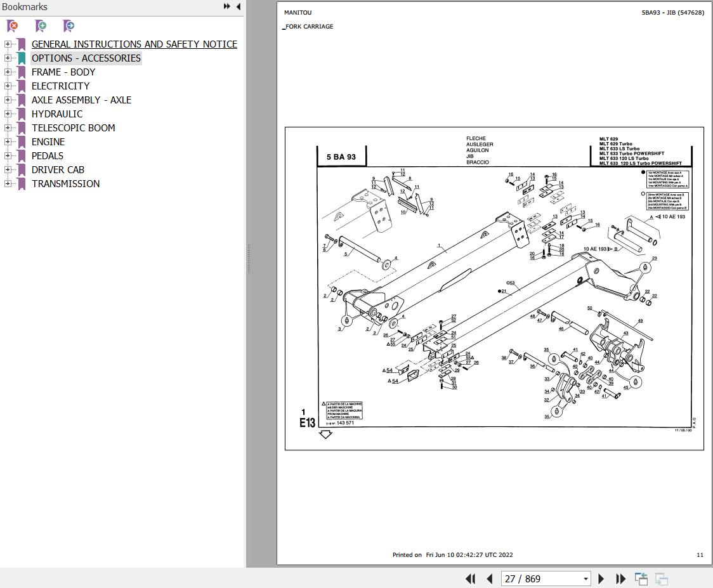Go to the selected bookmark destination
The image size is (713, 588).
pyautogui.click(x=68, y=26)
